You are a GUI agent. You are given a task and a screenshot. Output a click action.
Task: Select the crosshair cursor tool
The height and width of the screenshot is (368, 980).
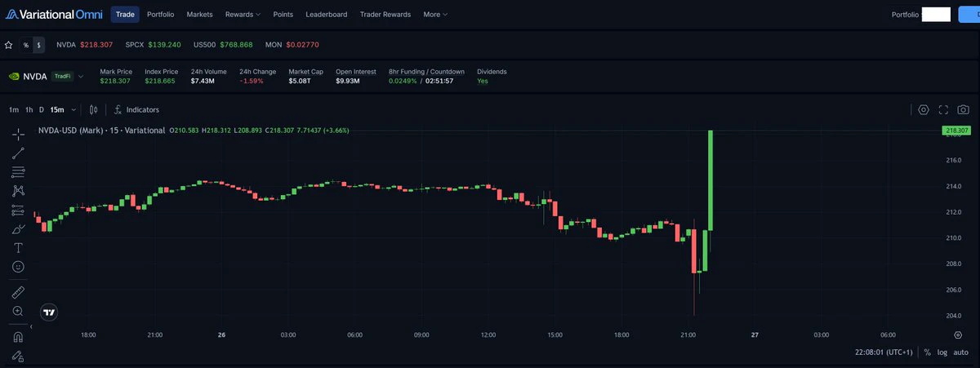[18, 134]
